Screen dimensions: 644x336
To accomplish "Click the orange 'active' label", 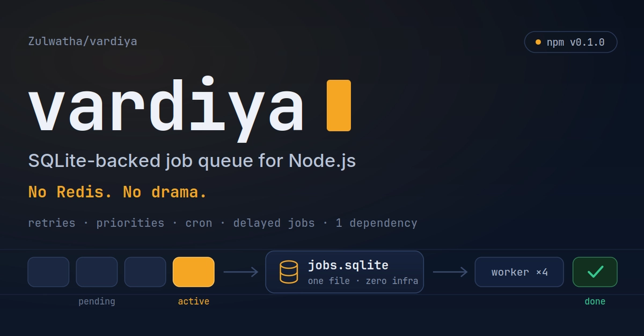I will (x=194, y=301).
